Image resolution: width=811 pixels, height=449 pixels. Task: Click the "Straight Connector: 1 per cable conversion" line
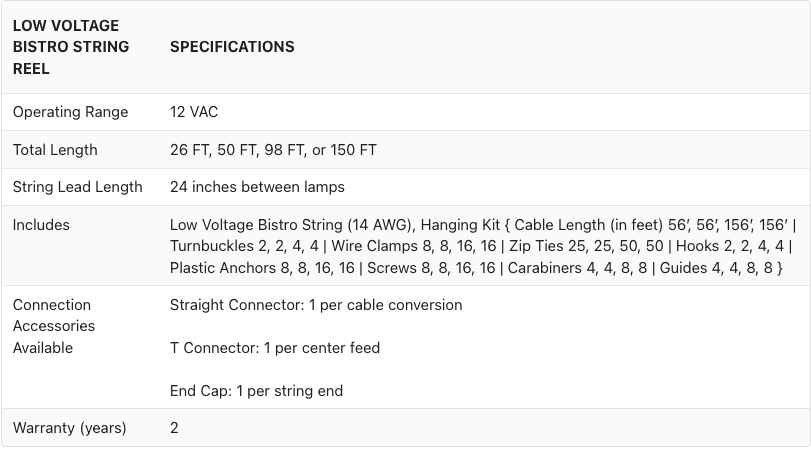316,305
